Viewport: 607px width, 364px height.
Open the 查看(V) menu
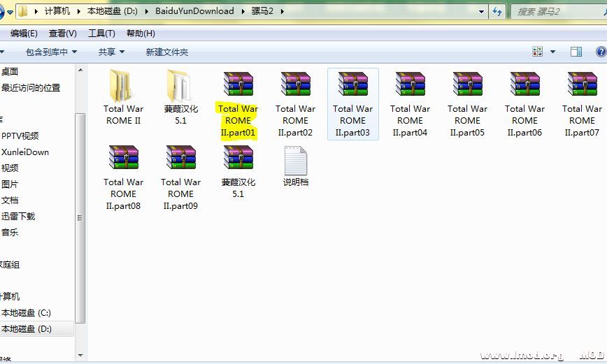tap(63, 34)
